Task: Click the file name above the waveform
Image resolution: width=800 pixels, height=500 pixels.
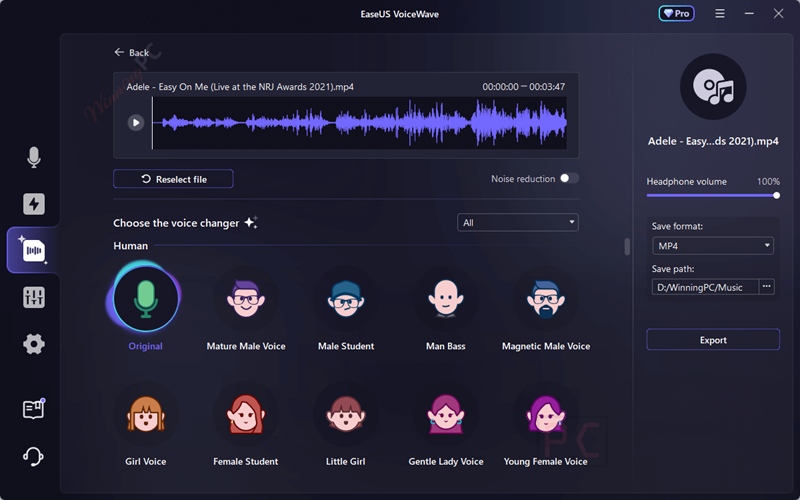Action: coord(240,87)
